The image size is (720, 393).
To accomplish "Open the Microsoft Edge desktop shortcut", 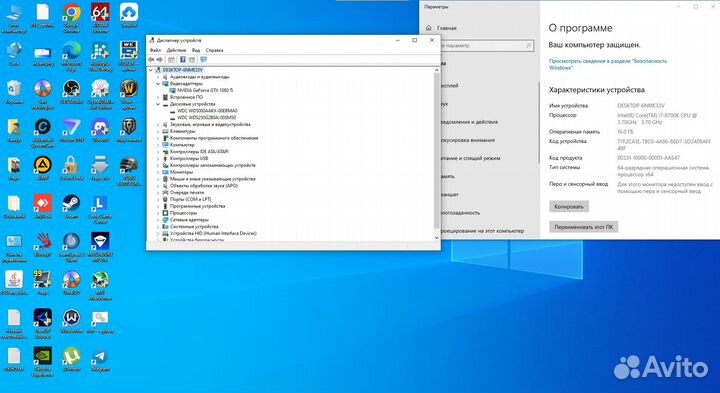I will click(71, 56).
